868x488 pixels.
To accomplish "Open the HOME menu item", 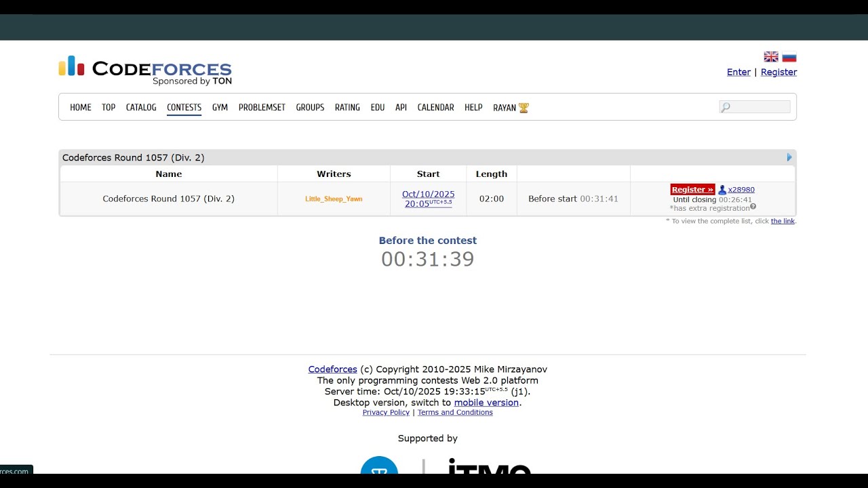I will 81,108.
